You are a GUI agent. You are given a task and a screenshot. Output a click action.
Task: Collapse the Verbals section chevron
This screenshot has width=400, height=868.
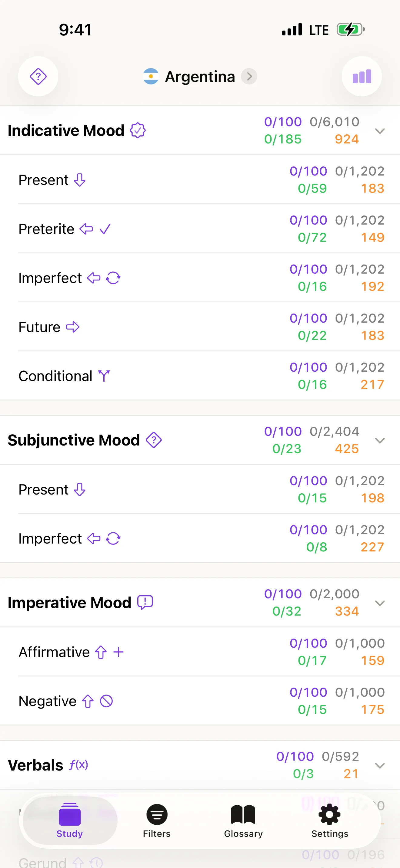380,766
